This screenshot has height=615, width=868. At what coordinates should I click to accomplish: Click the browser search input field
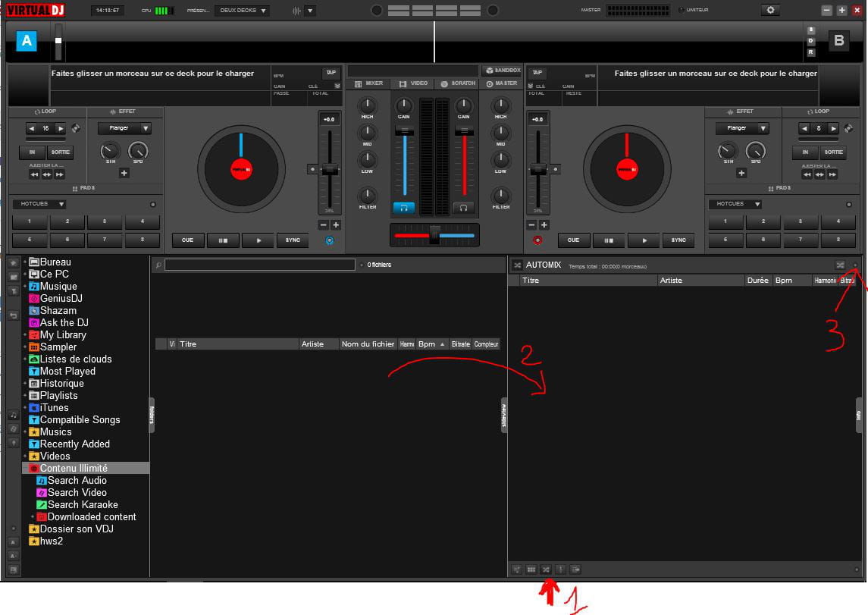(259, 265)
